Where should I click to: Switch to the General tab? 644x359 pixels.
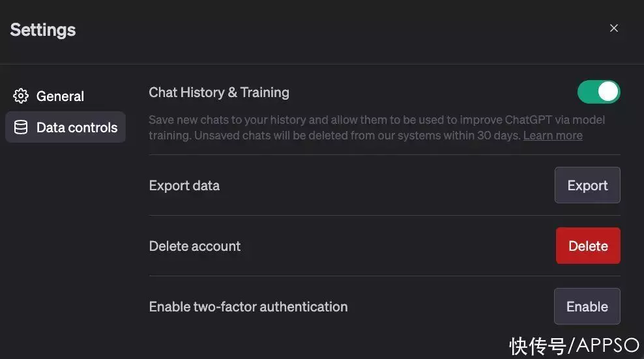click(x=60, y=96)
